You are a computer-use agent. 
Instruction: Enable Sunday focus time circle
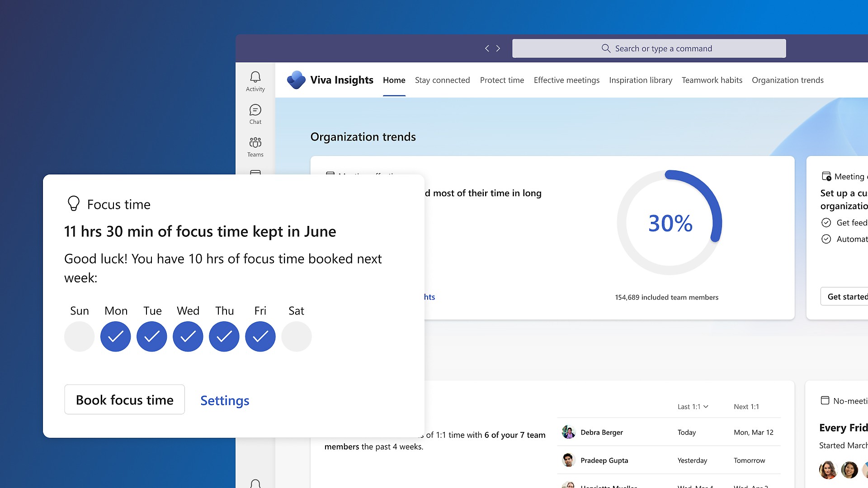[x=80, y=337]
